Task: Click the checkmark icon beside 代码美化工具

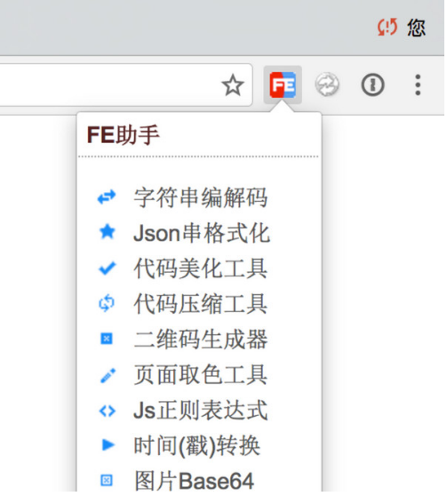Action: [x=107, y=268]
